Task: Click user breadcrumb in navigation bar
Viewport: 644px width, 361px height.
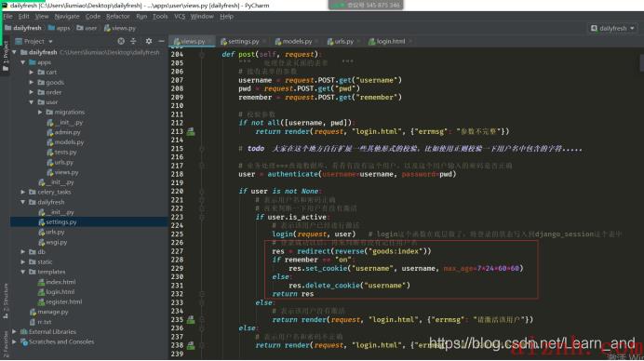Action: (87, 28)
